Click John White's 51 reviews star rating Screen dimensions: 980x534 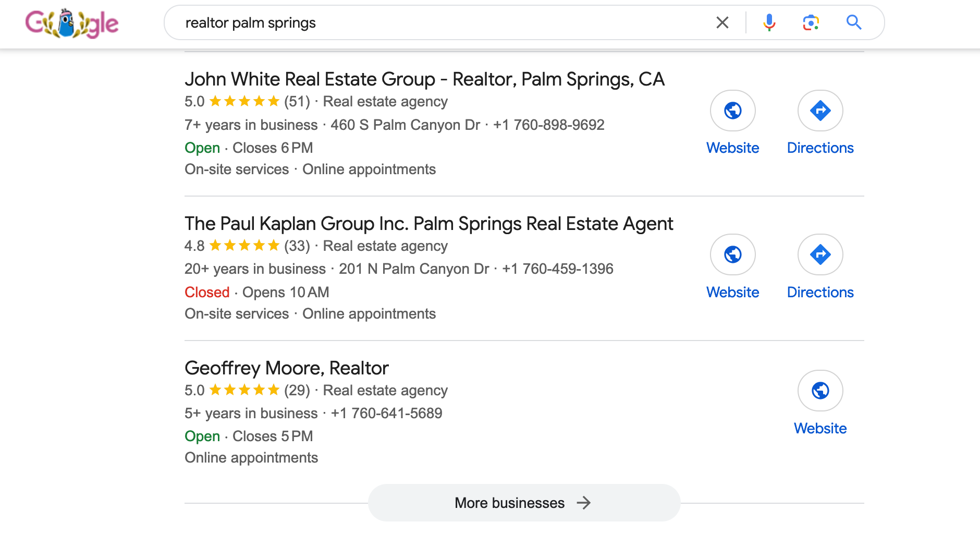[247, 102]
